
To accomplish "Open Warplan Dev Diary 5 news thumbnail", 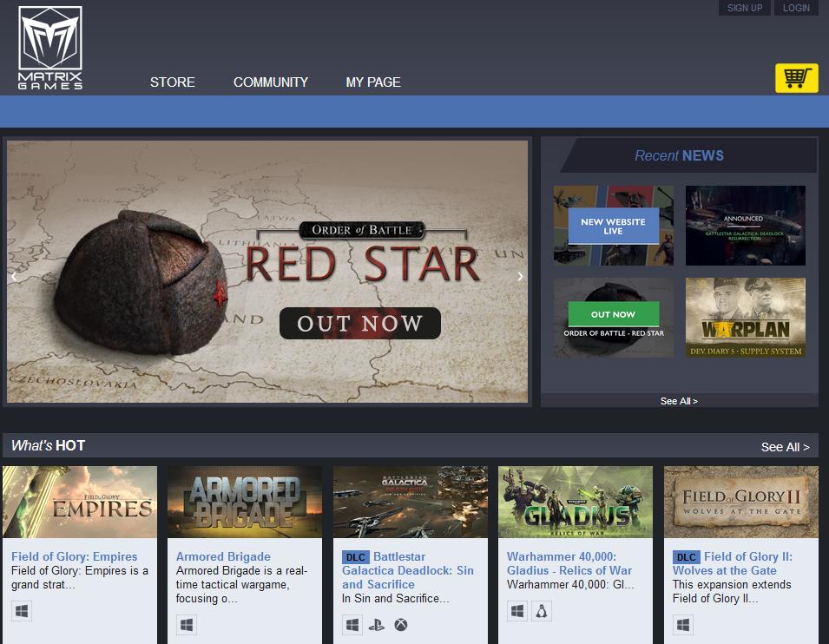I will pos(746,318).
